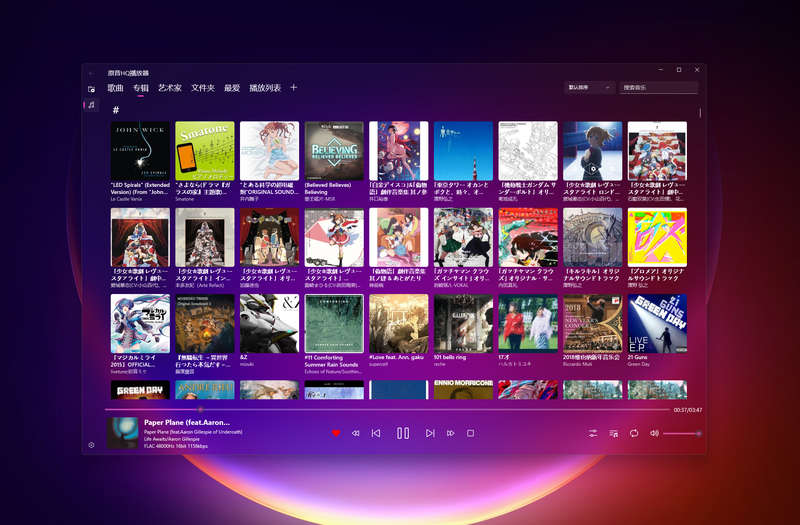This screenshot has height=525, width=800.
Task: Open the current play queue icon
Action: point(614,433)
